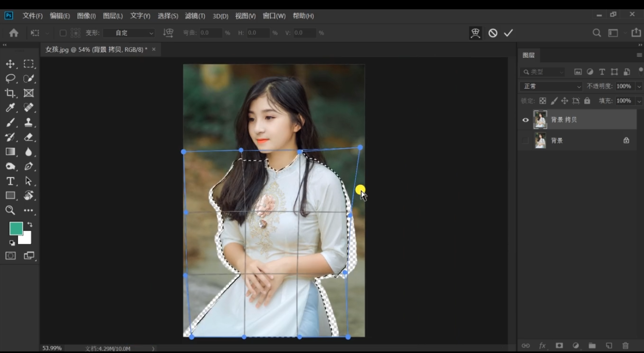Show the 背景 layer
Image resolution: width=644 pixels, height=353 pixels.
[x=525, y=140]
